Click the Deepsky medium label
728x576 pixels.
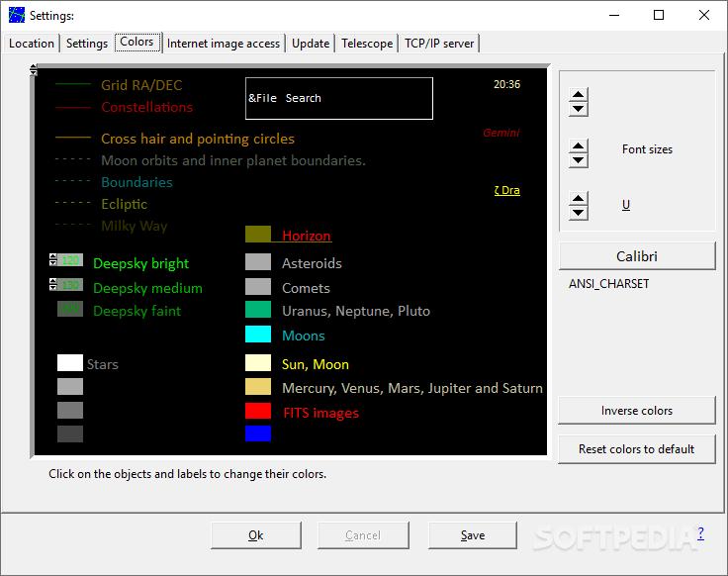[x=147, y=288]
